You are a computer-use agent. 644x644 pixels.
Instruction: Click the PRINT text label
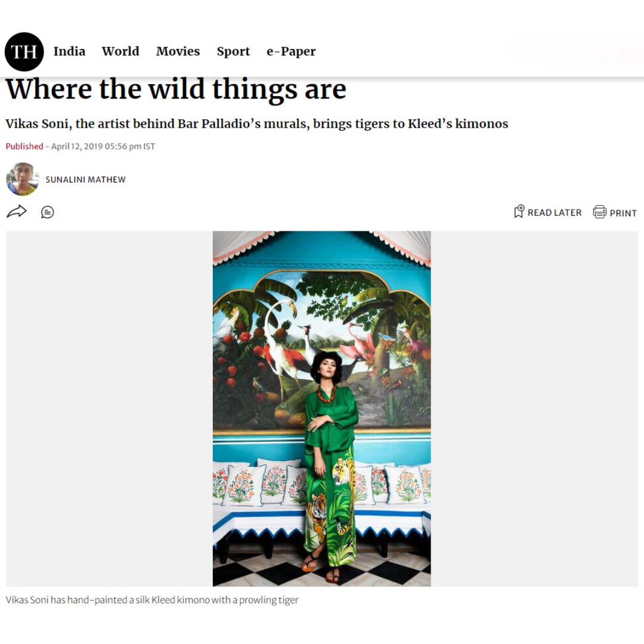tap(623, 213)
